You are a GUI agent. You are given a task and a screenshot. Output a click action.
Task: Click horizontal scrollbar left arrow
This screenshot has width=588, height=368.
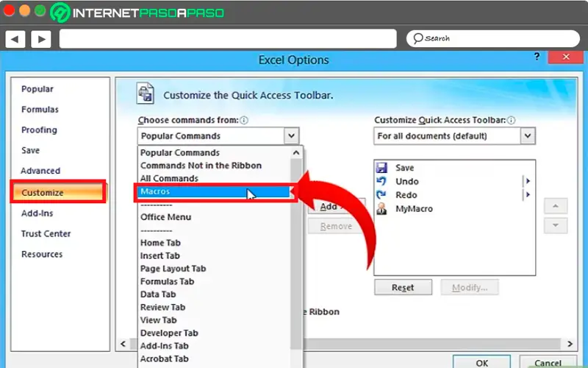(x=123, y=344)
